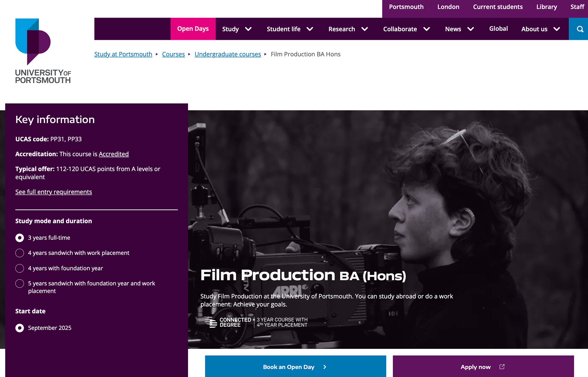Open the Current students link
Image resolution: width=588 pixels, height=377 pixels.
pyautogui.click(x=498, y=7)
